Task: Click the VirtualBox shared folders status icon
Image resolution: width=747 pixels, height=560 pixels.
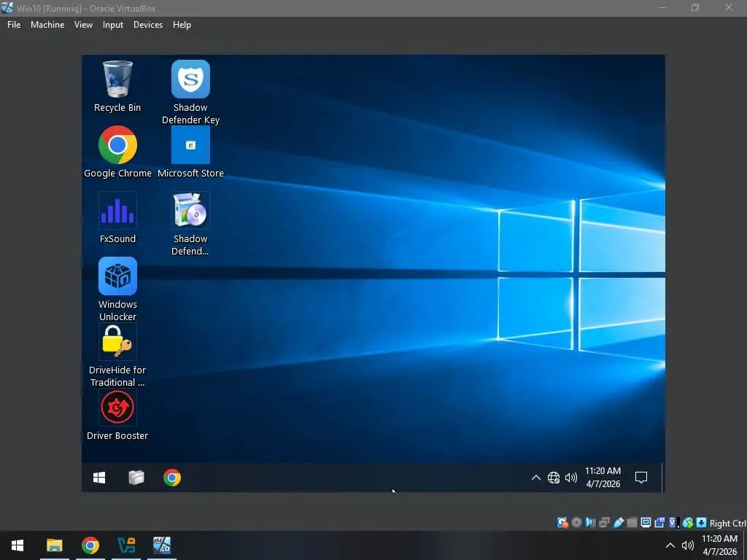Action: pyautogui.click(x=632, y=523)
